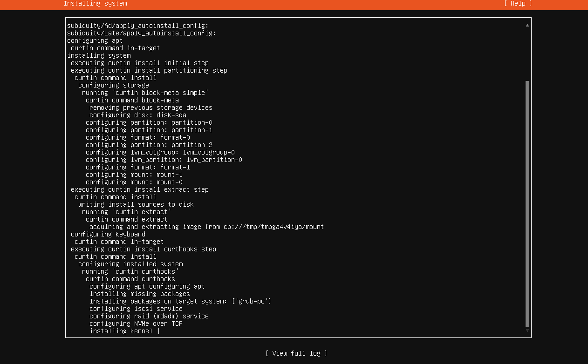Image resolution: width=588 pixels, height=364 pixels.
Task: Click "Installing packages on target system: ['grub-pc']" line
Action: [181, 301]
